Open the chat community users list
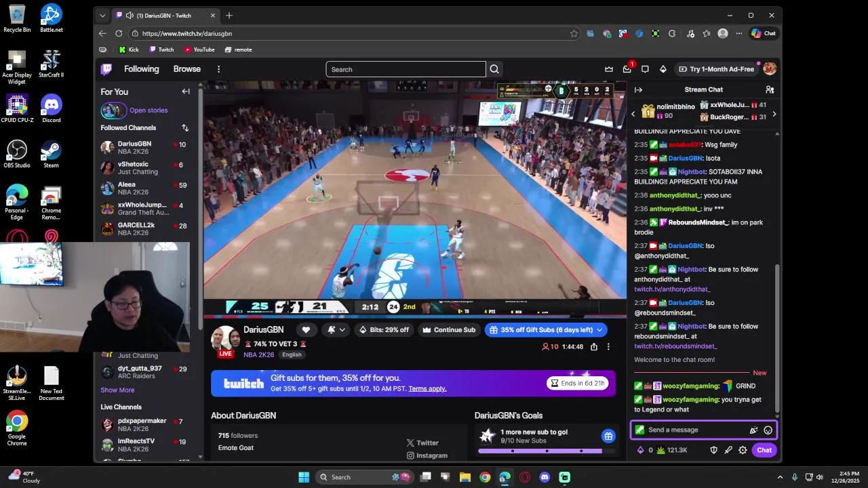The width and height of the screenshot is (868, 488). pyautogui.click(x=770, y=89)
